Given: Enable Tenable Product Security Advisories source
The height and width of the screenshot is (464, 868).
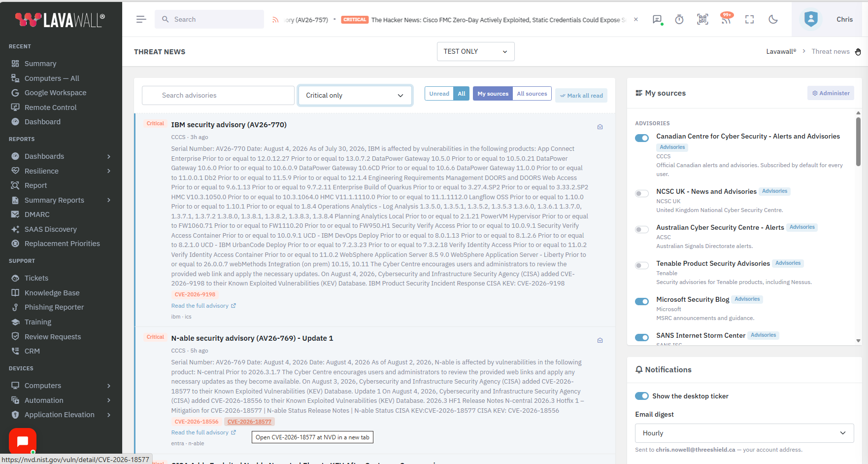Looking at the screenshot, I should 642,265.
